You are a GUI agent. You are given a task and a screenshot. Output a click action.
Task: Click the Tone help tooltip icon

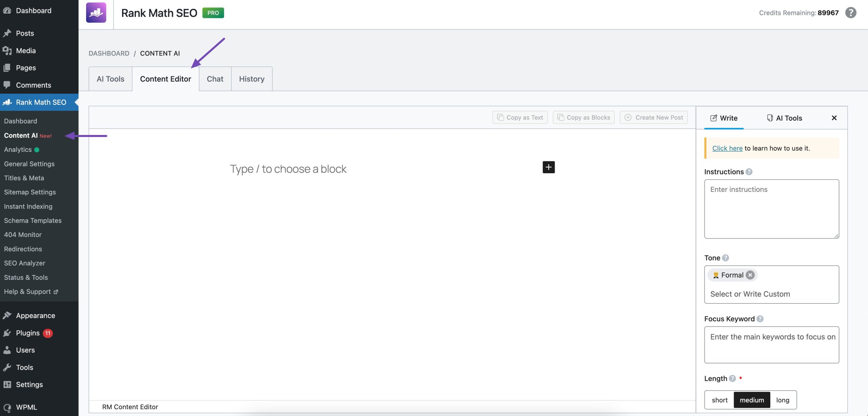coord(725,258)
